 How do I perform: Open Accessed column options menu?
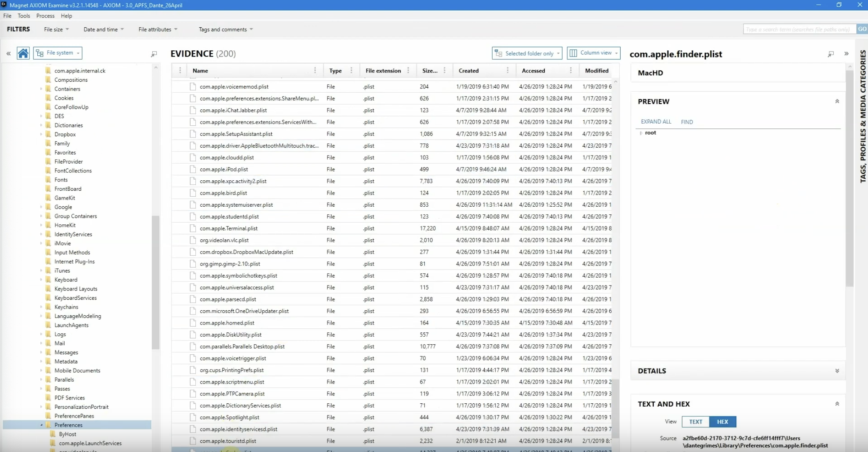[570, 70]
